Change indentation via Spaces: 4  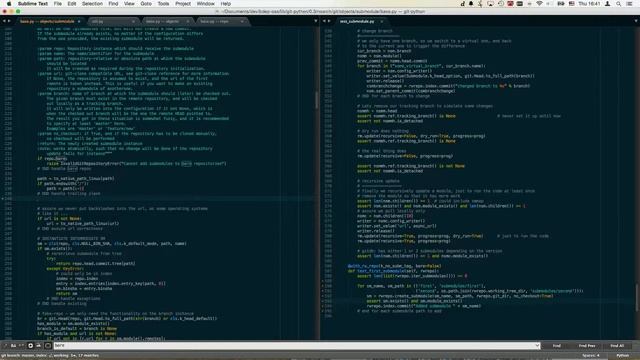pyautogui.click(x=591, y=356)
